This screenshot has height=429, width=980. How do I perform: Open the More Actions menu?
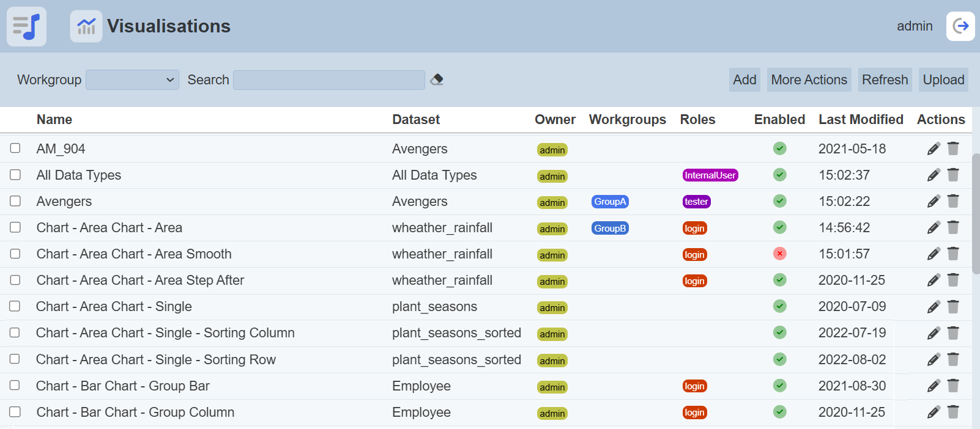(x=809, y=80)
